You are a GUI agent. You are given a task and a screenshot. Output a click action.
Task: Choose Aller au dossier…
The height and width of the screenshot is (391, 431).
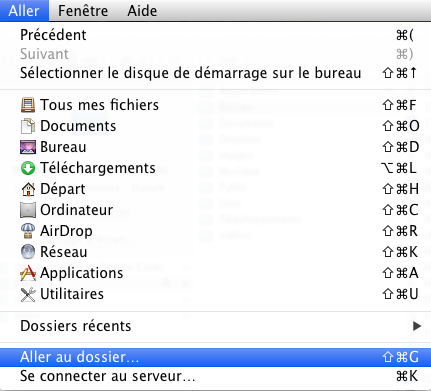tap(215, 357)
